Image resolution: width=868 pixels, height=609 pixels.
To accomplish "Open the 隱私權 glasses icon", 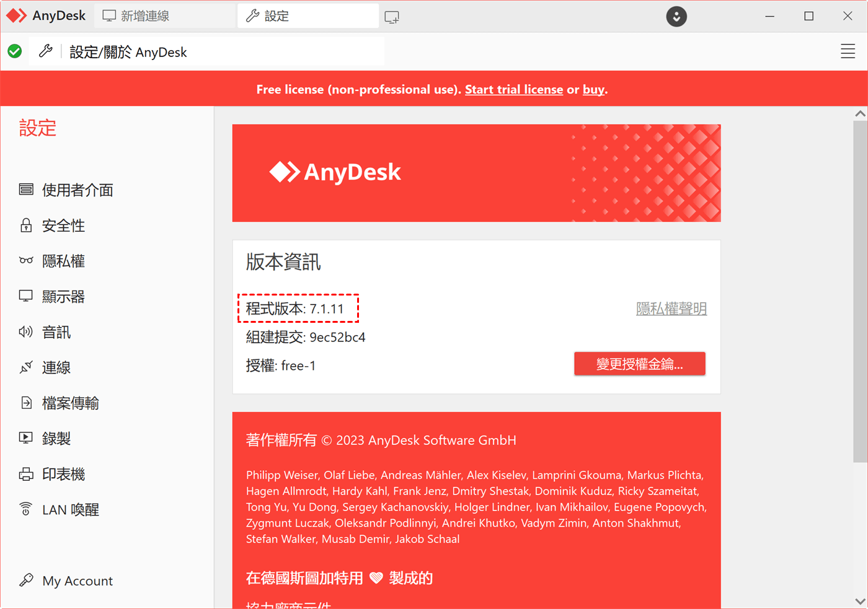I will [26, 261].
